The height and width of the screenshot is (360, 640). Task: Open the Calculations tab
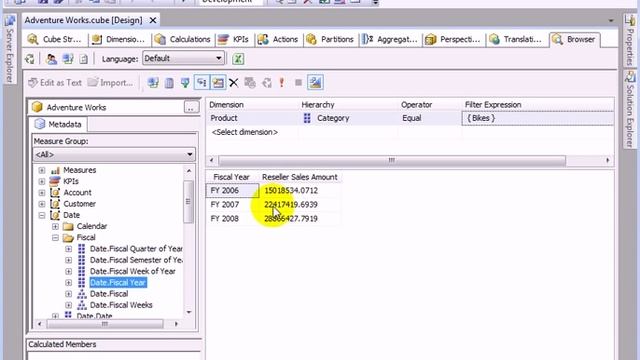click(x=182, y=40)
